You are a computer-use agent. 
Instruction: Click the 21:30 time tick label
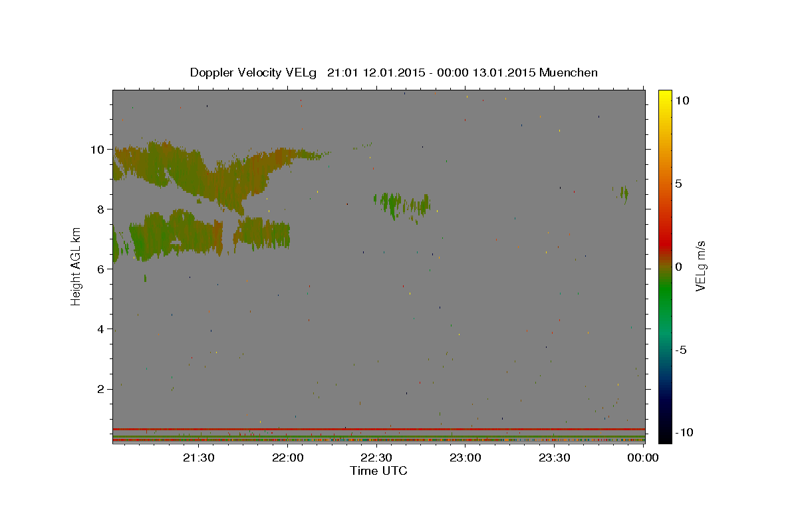pos(199,458)
